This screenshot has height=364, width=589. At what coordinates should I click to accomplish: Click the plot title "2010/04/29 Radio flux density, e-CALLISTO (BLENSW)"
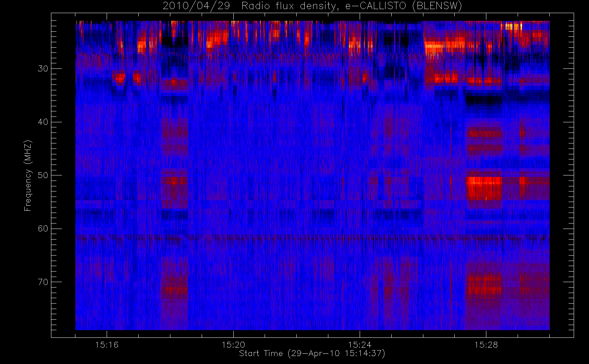(x=312, y=6)
